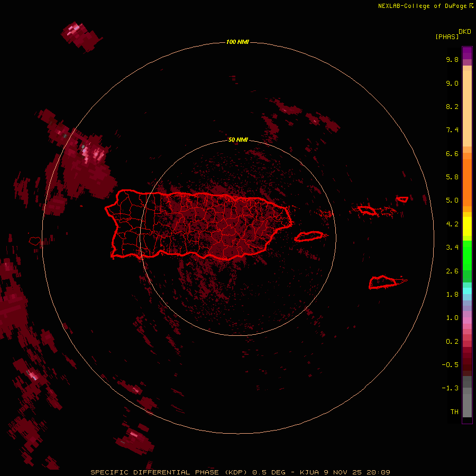Click the 3.4 scale value
The height and width of the screenshot is (476, 476).
point(452,248)
